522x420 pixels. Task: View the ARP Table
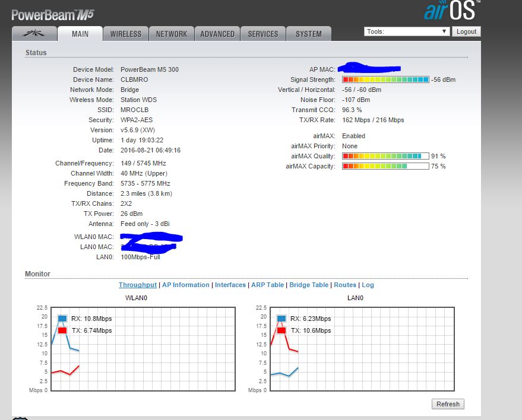pos(267,285)
